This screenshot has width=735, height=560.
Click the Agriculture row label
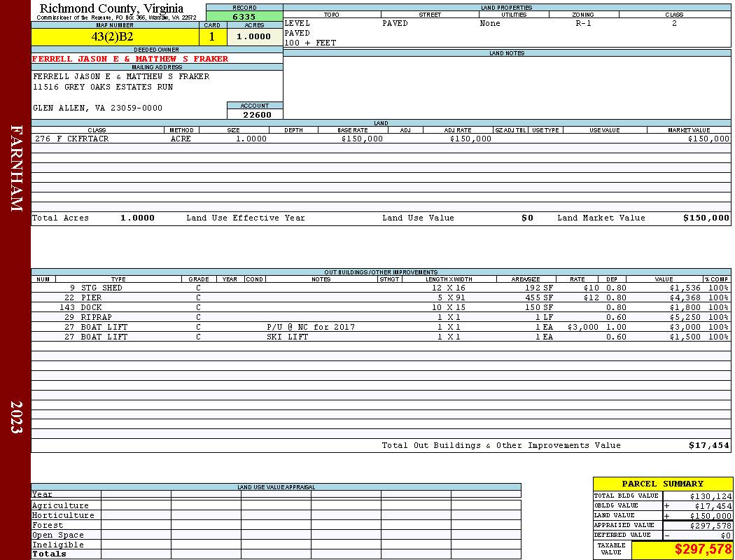pos(60,505)
